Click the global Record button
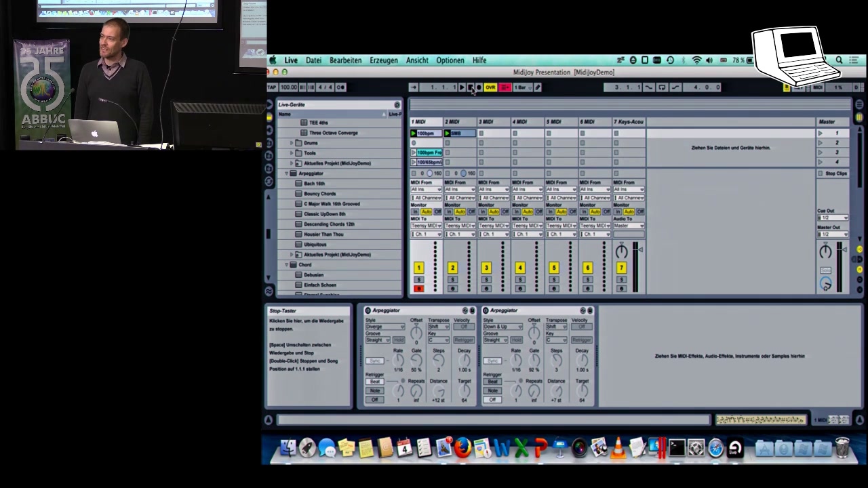The image size is (868, 488). (x=479, y=87)
